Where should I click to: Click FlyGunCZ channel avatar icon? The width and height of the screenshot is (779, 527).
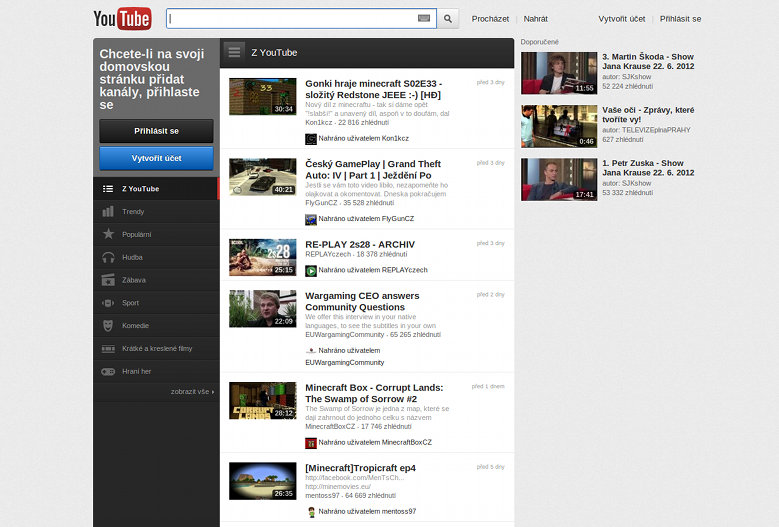pos(311,219)
